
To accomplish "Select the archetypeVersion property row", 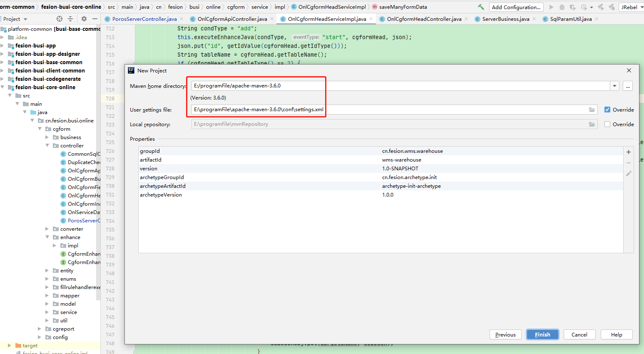I will point(381,195).
